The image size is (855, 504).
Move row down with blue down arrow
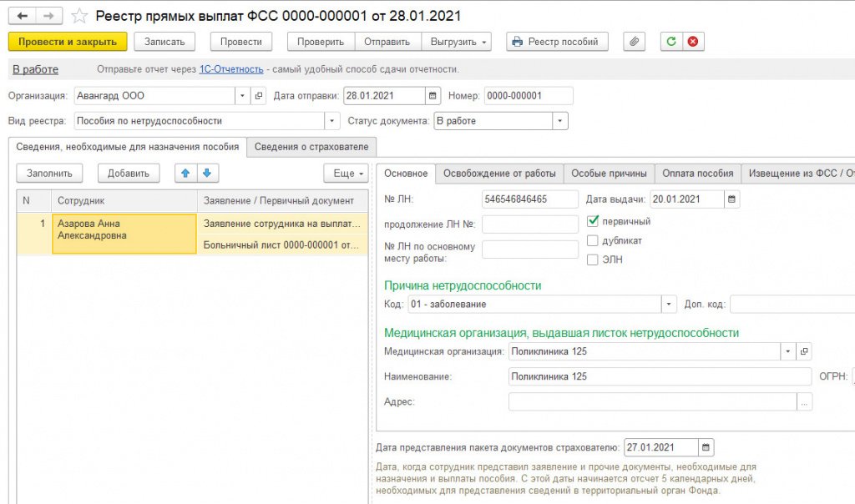206,173
